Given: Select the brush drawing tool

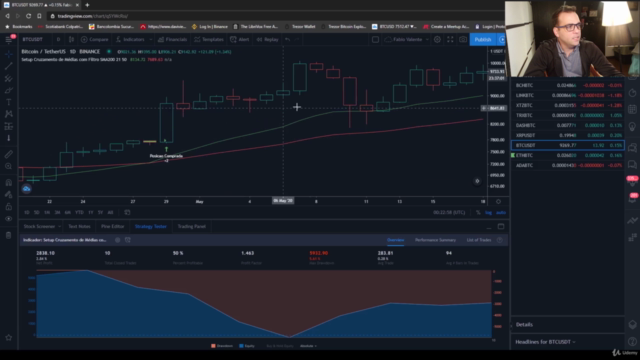Looking at the screenshot, I should click(x=9, y=90).
